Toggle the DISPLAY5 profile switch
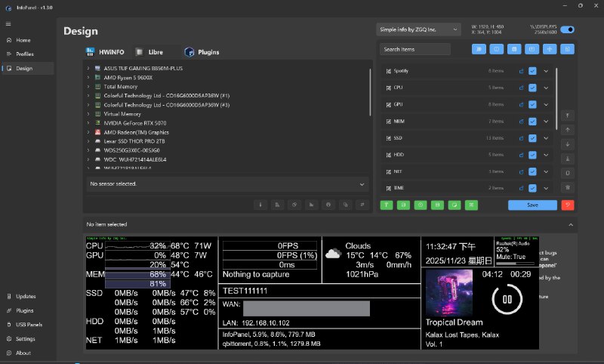The width and height of the screenshot is (604, 364). 566,29
